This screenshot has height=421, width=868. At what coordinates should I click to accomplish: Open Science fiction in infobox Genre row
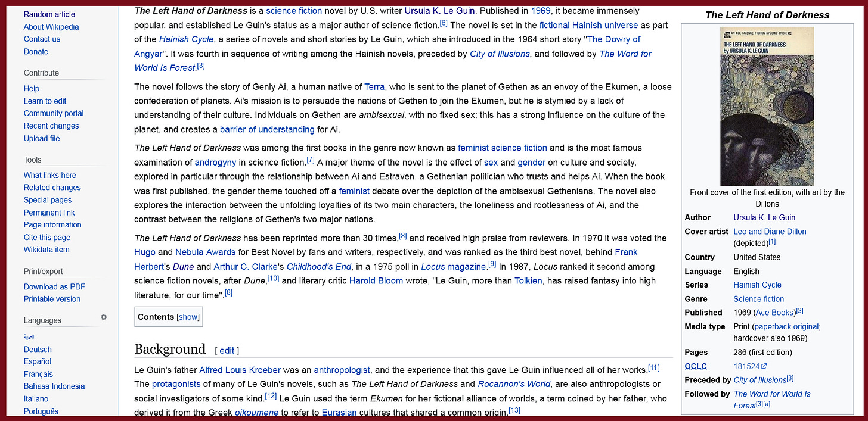759,299
